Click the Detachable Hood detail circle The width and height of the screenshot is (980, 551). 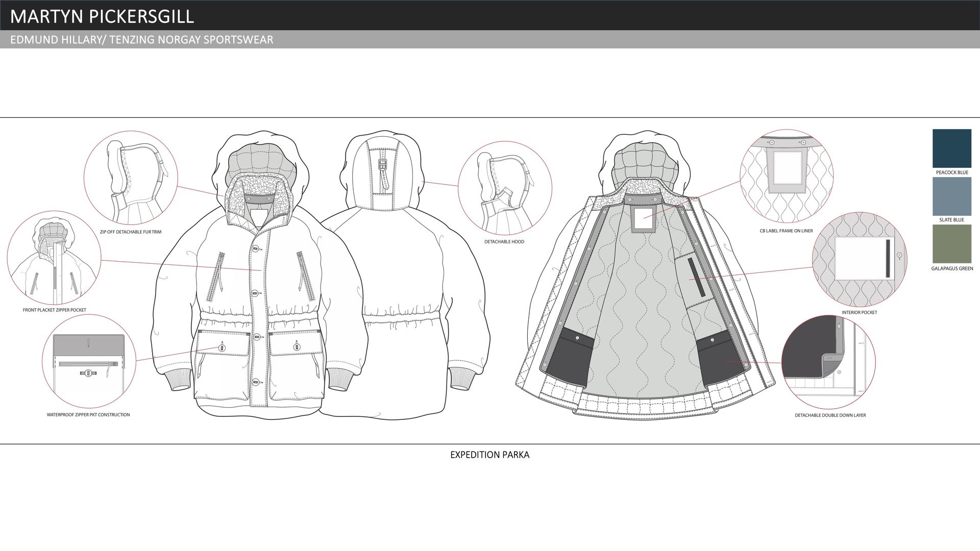click(505, 188)
